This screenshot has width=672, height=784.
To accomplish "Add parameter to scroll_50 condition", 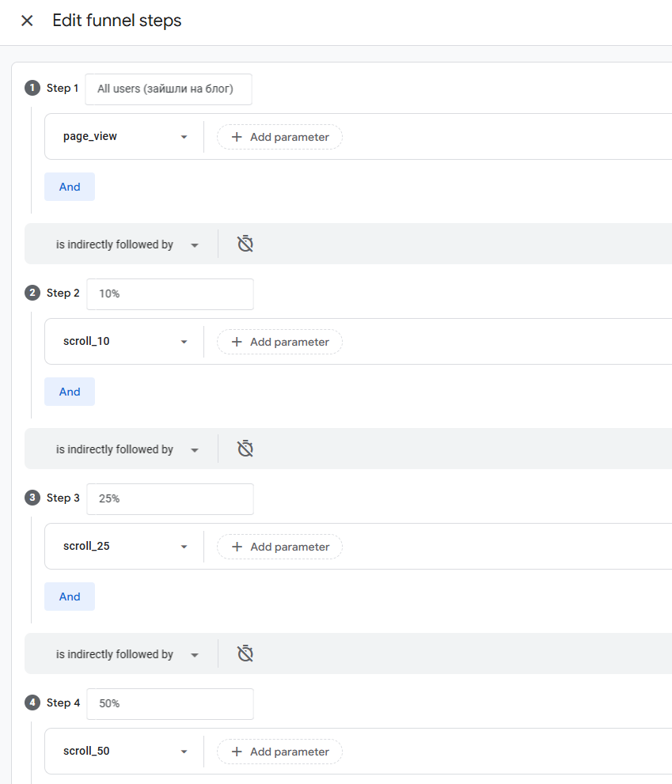I will (x=279, y=752).
